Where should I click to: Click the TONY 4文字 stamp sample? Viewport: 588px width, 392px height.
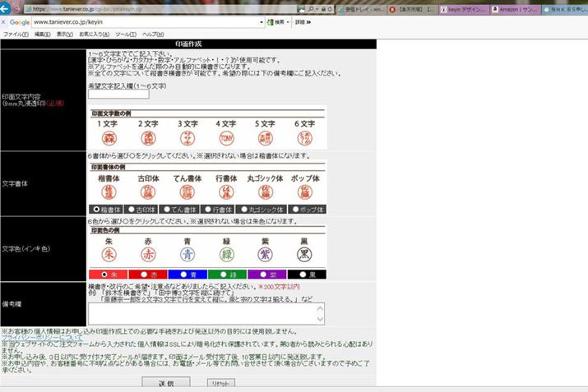tap(226, 138)
